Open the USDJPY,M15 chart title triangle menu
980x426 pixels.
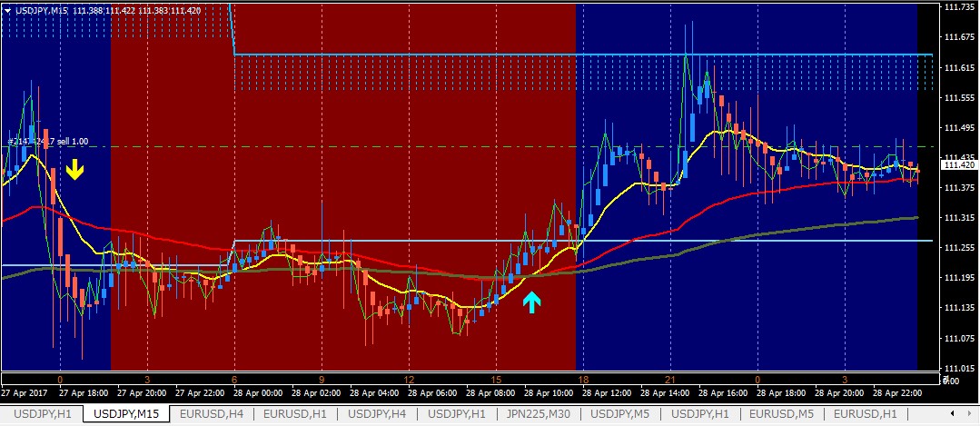tap(8, 10)
